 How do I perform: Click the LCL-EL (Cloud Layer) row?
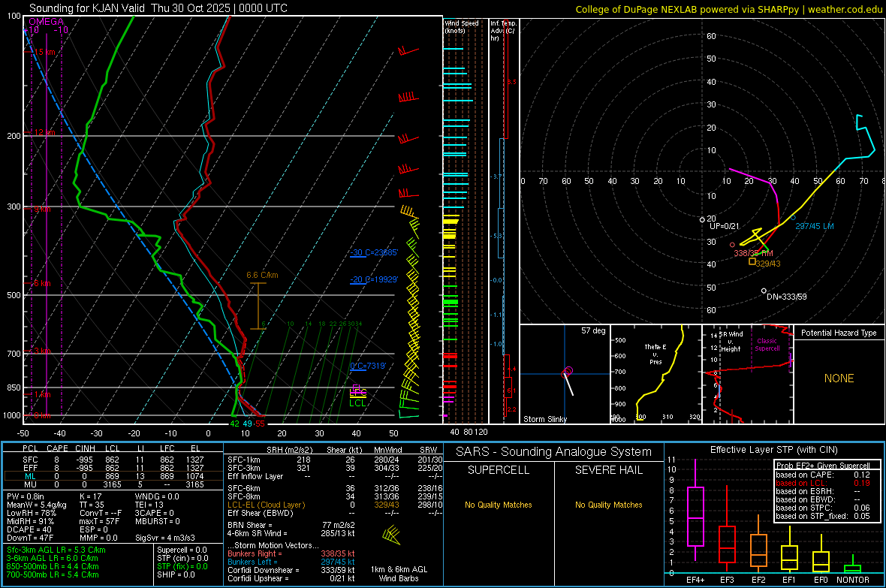335,505
